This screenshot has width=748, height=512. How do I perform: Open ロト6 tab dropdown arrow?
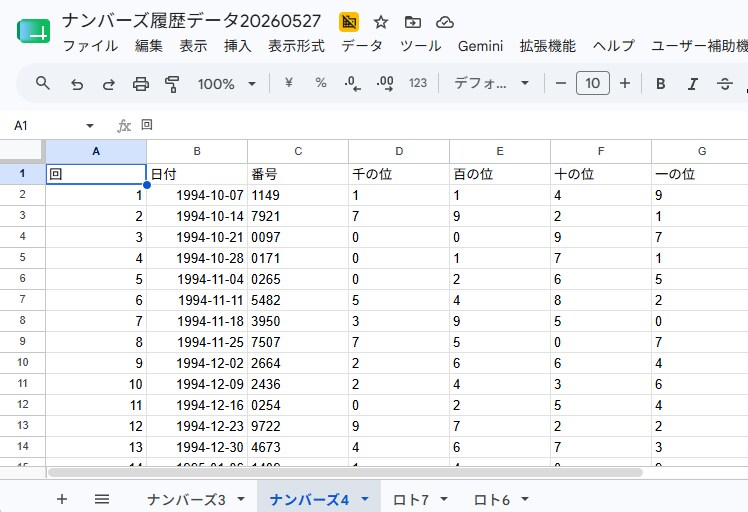[525, 499]
